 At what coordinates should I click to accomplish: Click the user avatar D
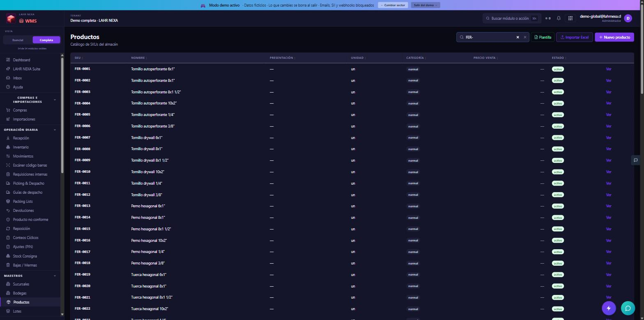click(x=628, y=18)
